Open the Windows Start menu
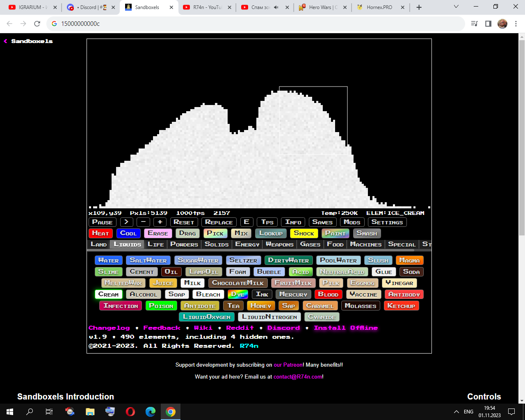Image resolution: width=525 pixels, height=420 pixels. (x=10, y=412)
